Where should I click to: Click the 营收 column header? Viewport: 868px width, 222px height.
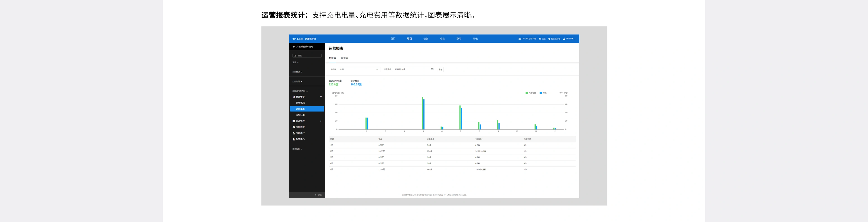pos(380,139)
